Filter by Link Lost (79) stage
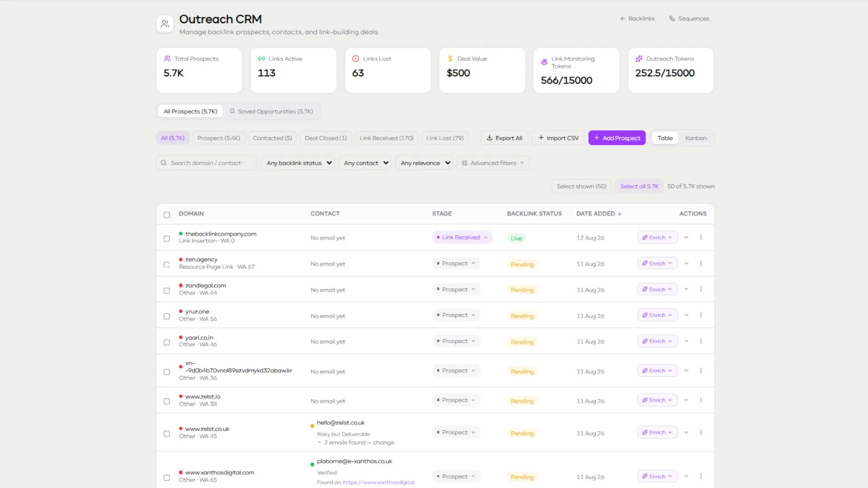 (445, 138)
